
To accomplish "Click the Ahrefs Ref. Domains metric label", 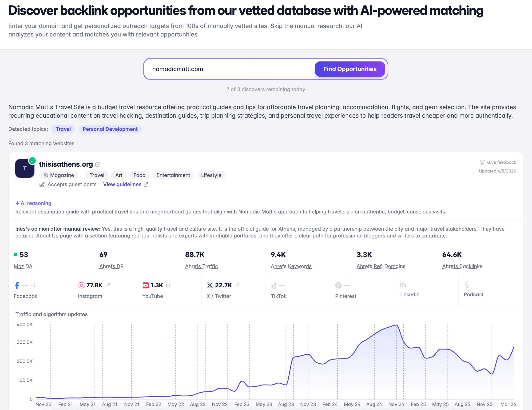I will point(381,266).
